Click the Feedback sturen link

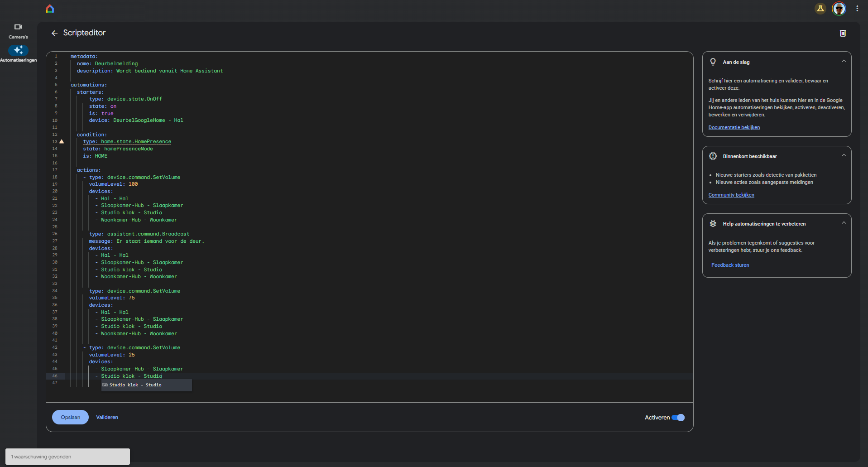point(730,265)
